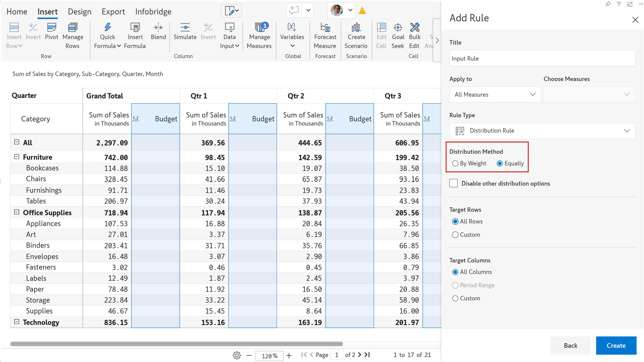Check Disable other distribution options
This screenshot has height=362, width=644.
click(x=453, y=183)
